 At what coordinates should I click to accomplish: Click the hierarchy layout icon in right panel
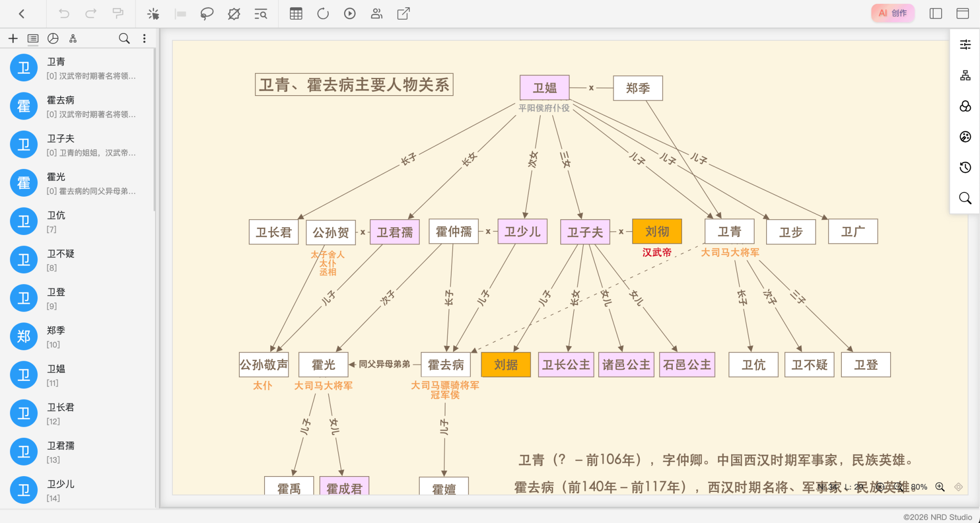(x=965, y=76)
